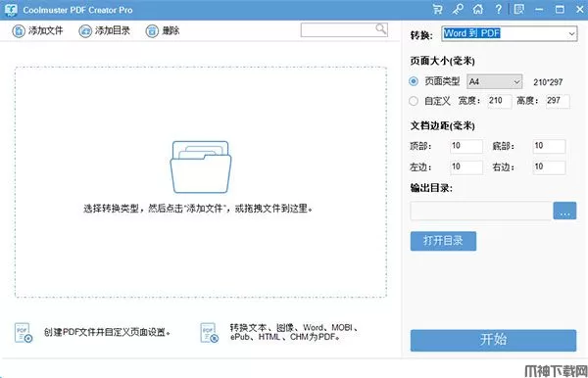Click the Add Folder (添加目录) icon

pyautogui.click(x=85, y=31)
